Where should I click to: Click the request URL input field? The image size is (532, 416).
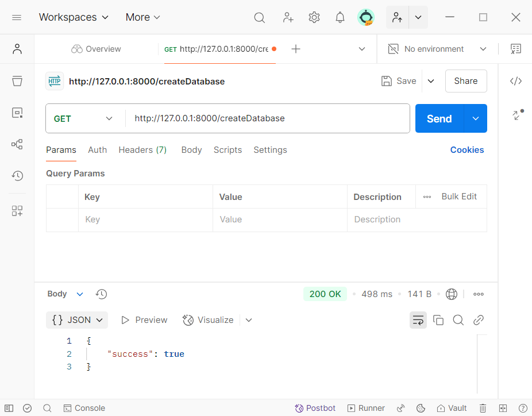click(x=268, y=118)
